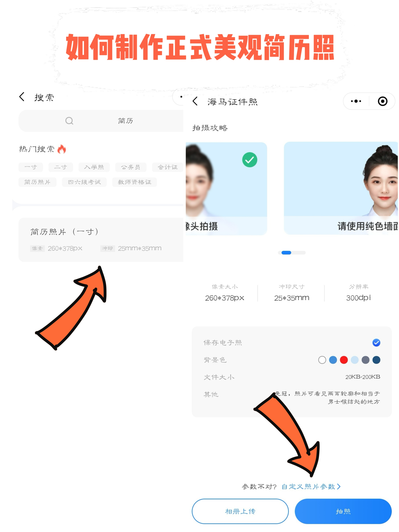Tap the mini-program exit circle icon
The image size is (399, 532).
tap(382, 101)
